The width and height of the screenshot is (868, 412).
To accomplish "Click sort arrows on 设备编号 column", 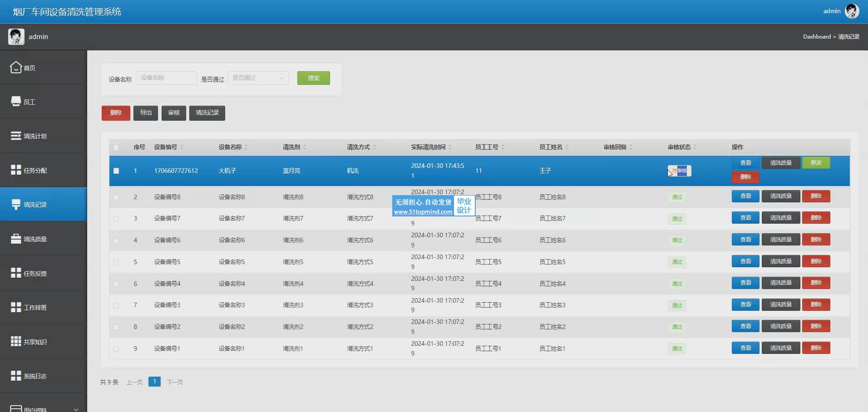I will pos(182,147).
